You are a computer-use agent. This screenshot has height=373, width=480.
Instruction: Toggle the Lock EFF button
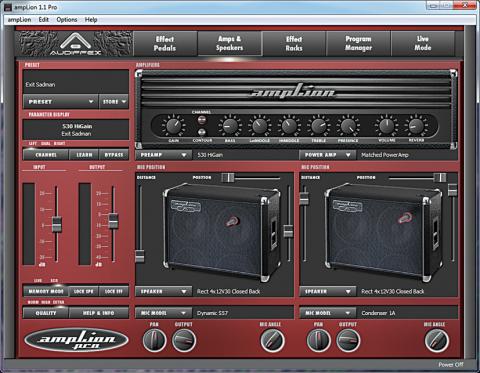[114, 292]
